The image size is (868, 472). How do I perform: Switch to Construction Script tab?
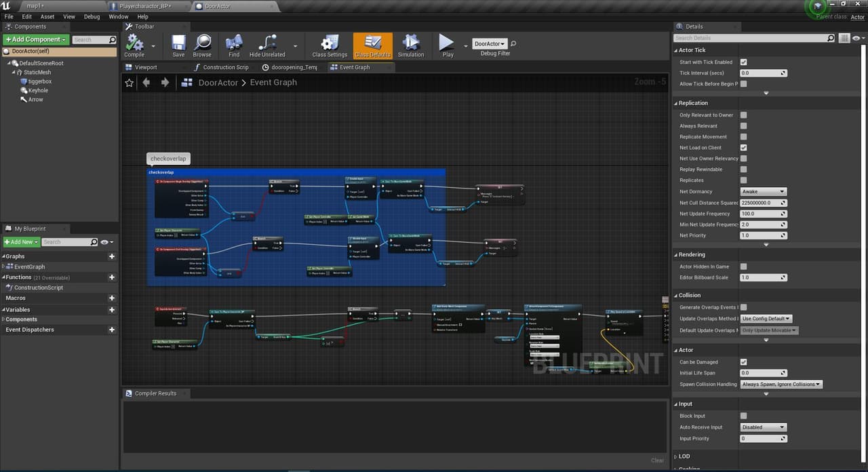225,67
